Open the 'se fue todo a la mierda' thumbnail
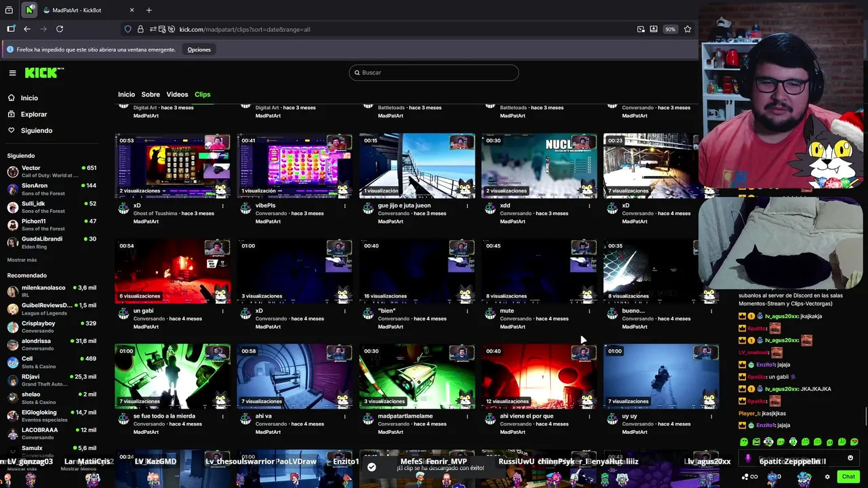Screen dimensions: 868x488 pos(173,376)
